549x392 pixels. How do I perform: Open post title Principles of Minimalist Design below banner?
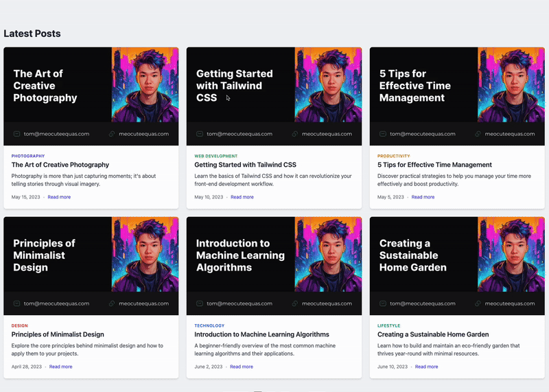[58, 334]
